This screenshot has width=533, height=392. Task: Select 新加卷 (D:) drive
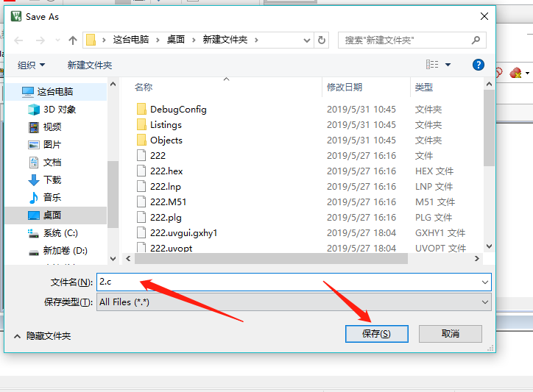coord(56,251)
